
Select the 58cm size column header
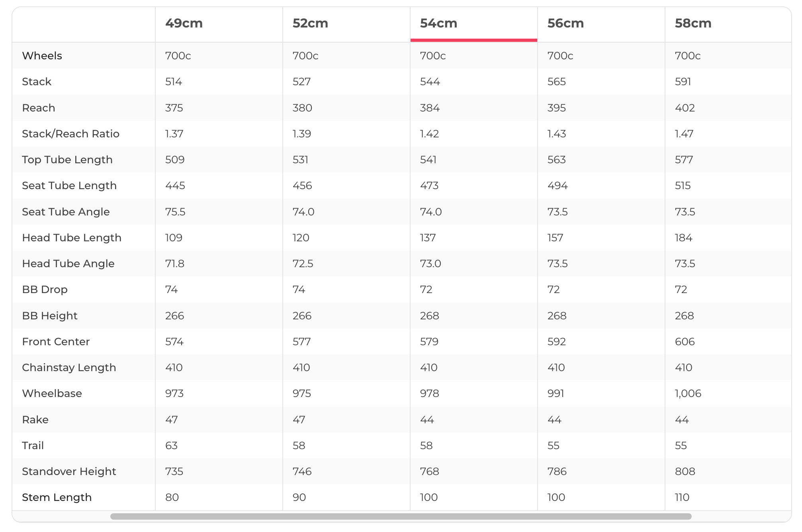pos(693,23)
